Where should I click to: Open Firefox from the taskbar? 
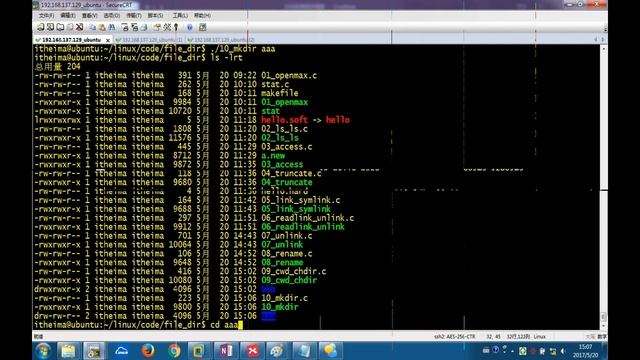[148, 351]
